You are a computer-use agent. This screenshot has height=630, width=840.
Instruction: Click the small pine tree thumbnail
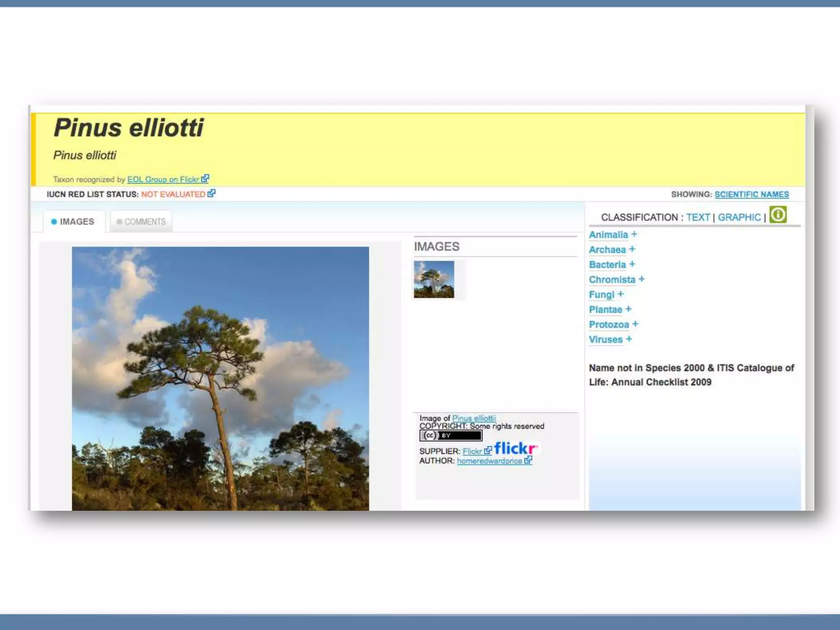(434, 279)
